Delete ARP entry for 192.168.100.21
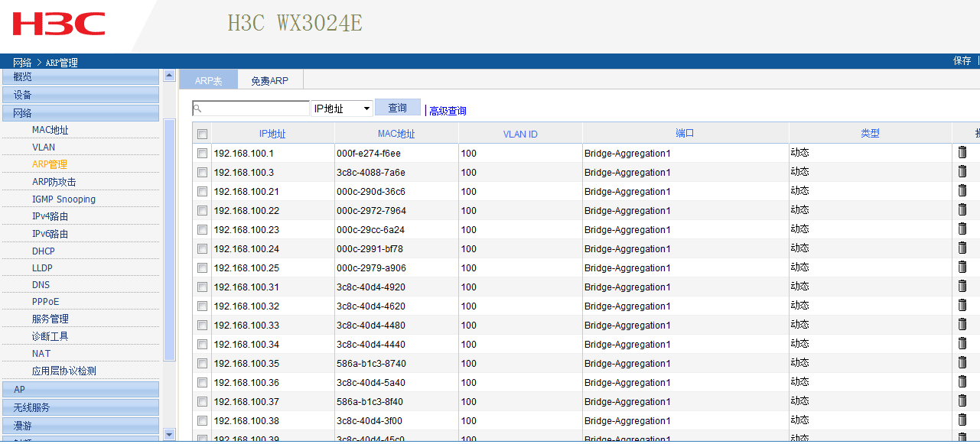The height and width of the screenshot is (444, 980). pos(962,190)
